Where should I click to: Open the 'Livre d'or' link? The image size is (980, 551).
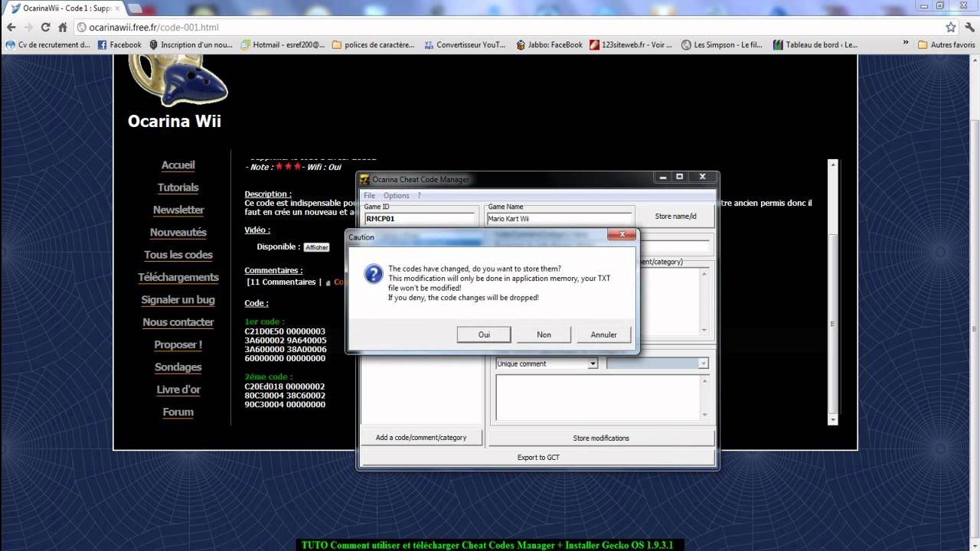coord(178,390)
